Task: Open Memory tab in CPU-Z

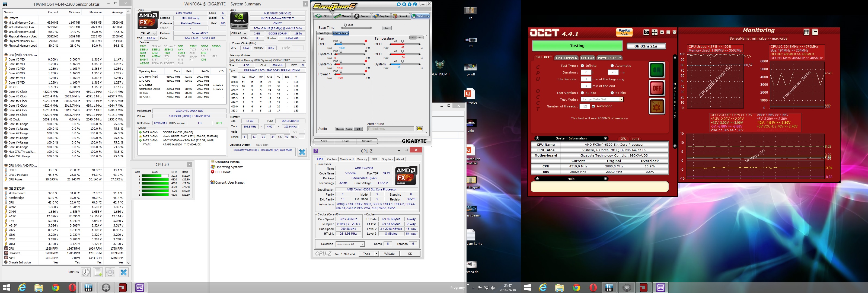Action: [x=362, y=159]
